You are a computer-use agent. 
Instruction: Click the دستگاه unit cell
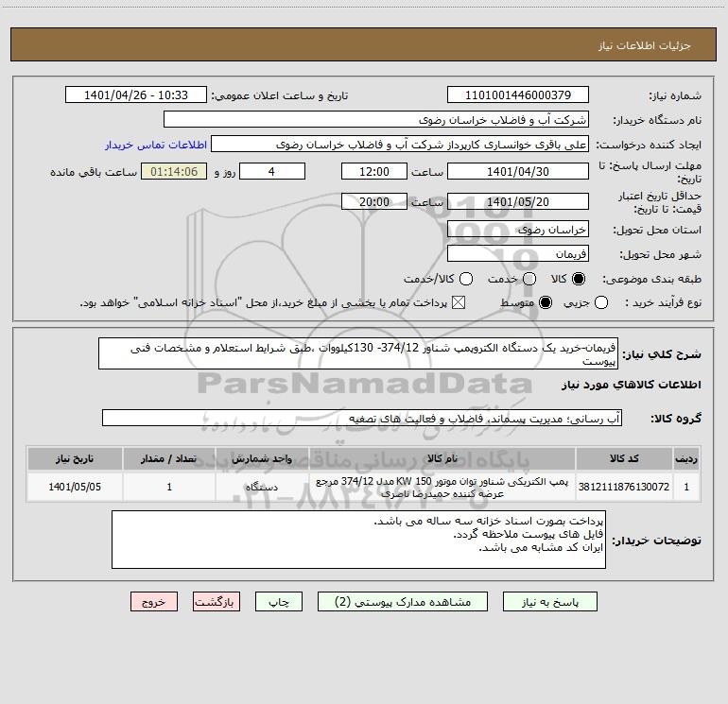click(262, 487)
